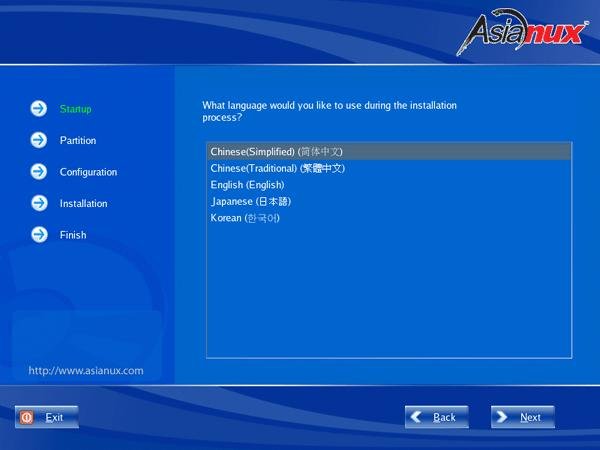Open the http://www.asianux.com link

tap(86, 370)
